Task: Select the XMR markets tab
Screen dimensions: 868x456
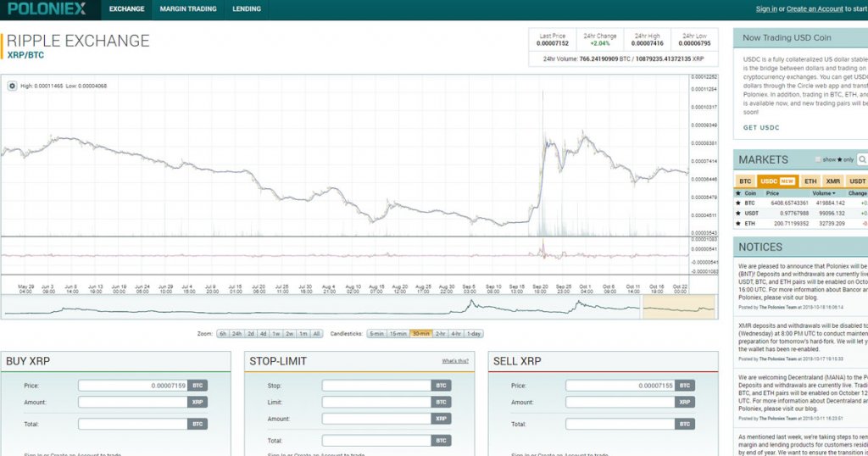Action: (833, 181)
